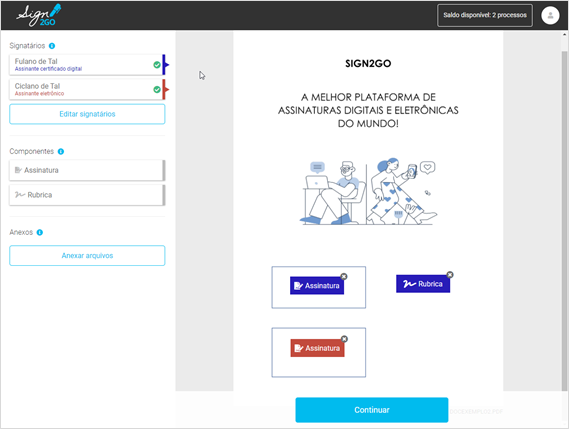Screen dimensions: 569x429
Task: Remove the blue Assinatura field
Action: coord(344,277)
